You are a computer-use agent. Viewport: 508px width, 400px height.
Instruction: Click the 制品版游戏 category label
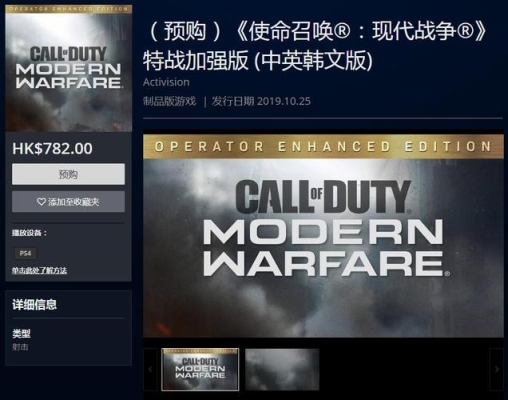[x=169, y=101]
